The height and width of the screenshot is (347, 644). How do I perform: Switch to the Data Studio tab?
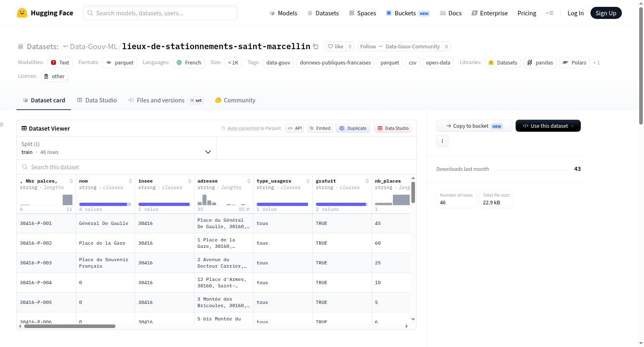pos(97,100)
